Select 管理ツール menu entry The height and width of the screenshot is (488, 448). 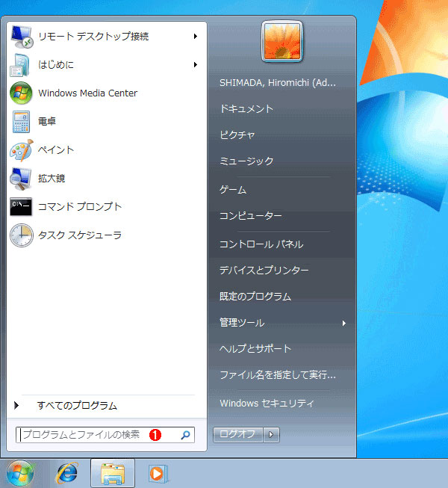pyautogui.click(x=242, y=322)
